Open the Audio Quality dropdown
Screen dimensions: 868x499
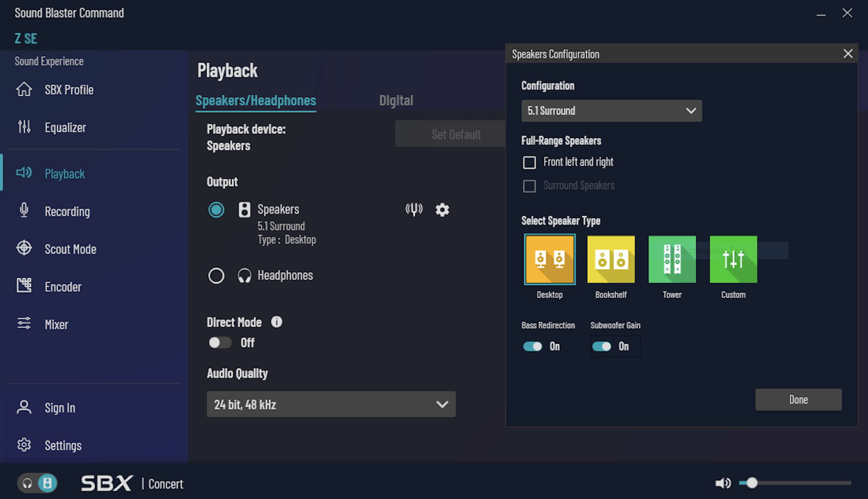tap(331, 404)
